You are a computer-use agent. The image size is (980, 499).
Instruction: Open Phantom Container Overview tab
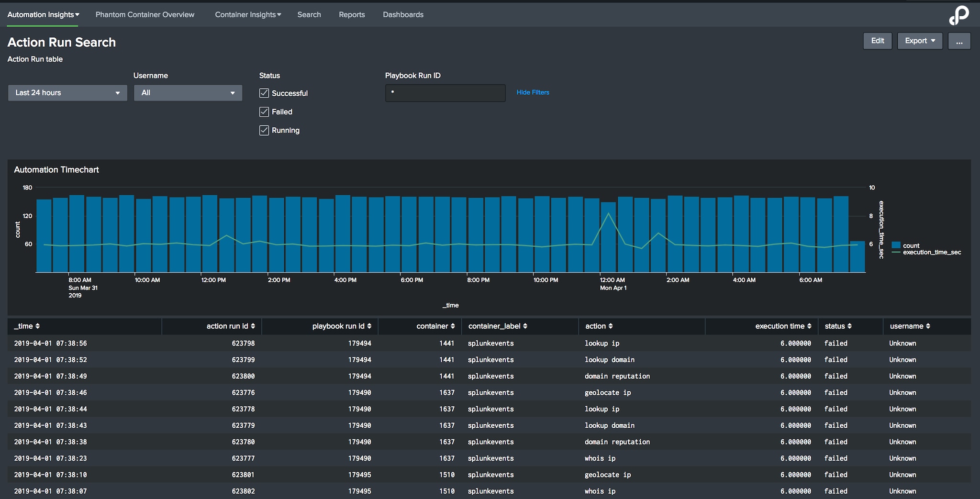pyautogui.click(x=145, y=14)
